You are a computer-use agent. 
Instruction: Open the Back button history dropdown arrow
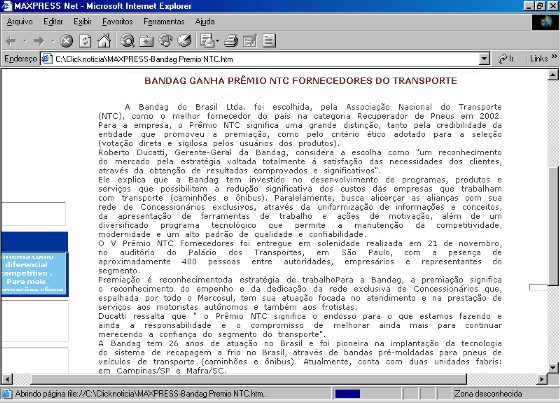pyautogui.click(x=25, y=41)
